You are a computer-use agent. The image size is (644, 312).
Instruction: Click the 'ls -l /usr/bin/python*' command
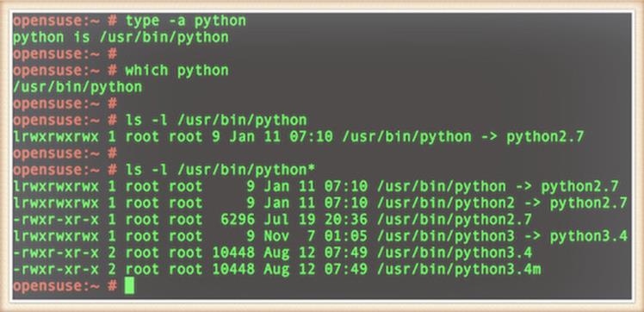220,170
